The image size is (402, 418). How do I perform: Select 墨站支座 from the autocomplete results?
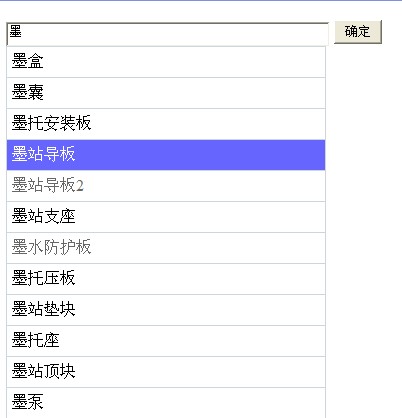tap(166, 217)
